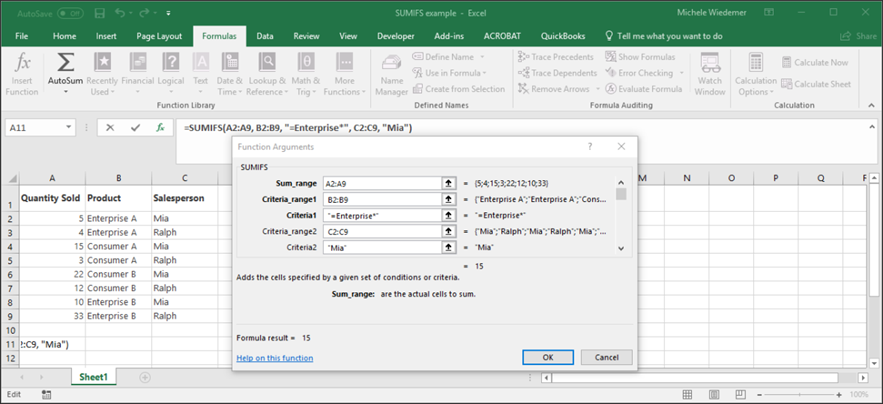Switch to Normal view icon
This screenshot has height=404, width=883.
point(688,394)
